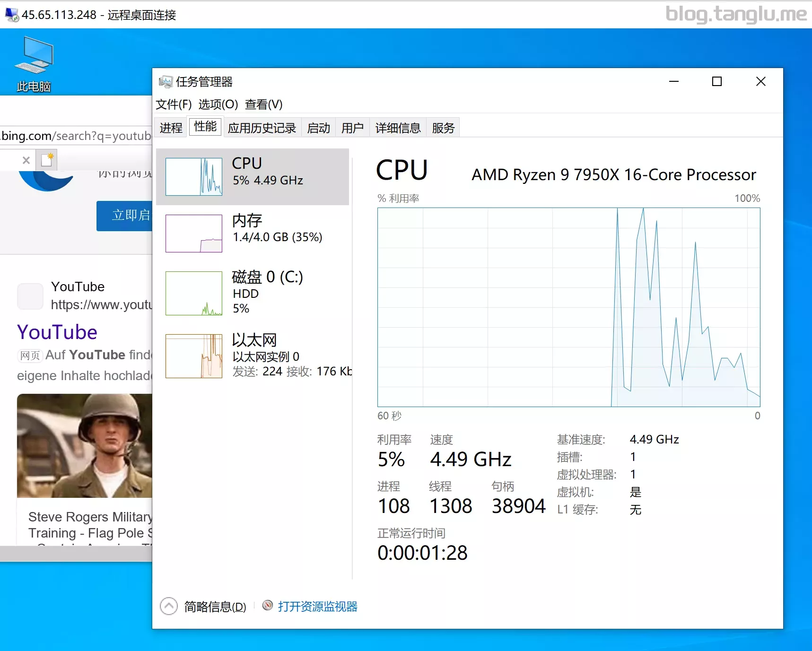Image resolution: width=812 pixels, height=651 pixels.
Task: Select the 磁盘 0 (C:) mini graph
Action: [194, 293]
